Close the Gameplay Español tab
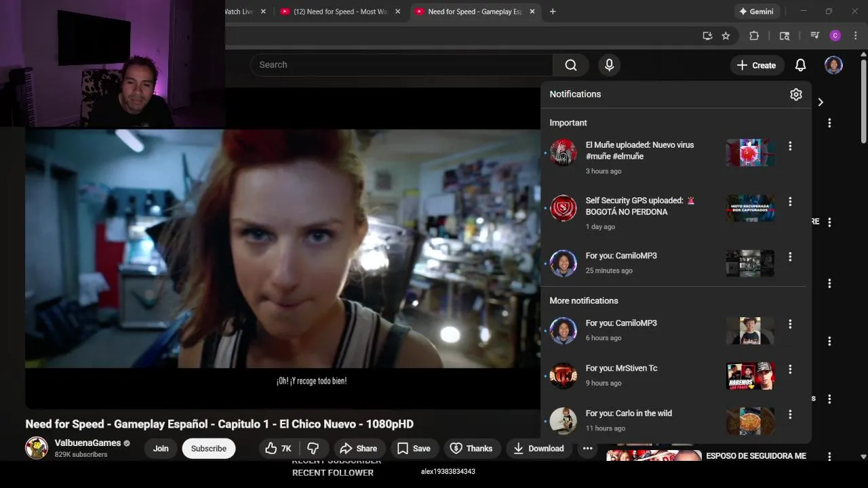The width and height of the screenshot is (868, 488). [532, 12]
